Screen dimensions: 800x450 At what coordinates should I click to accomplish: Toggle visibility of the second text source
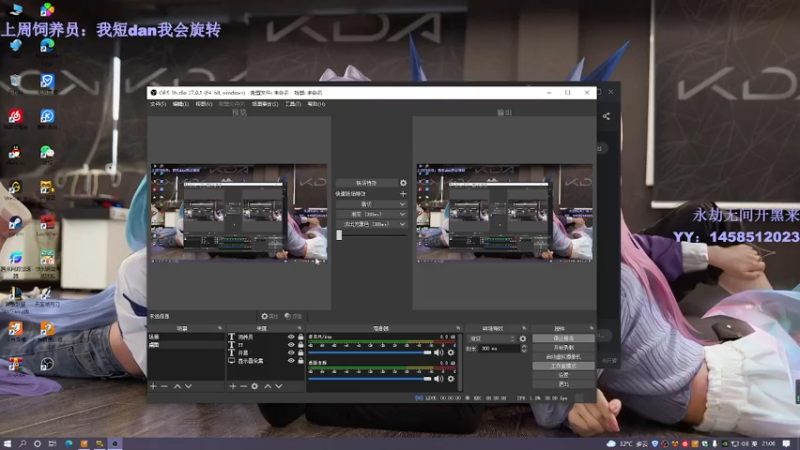(291, 345)
